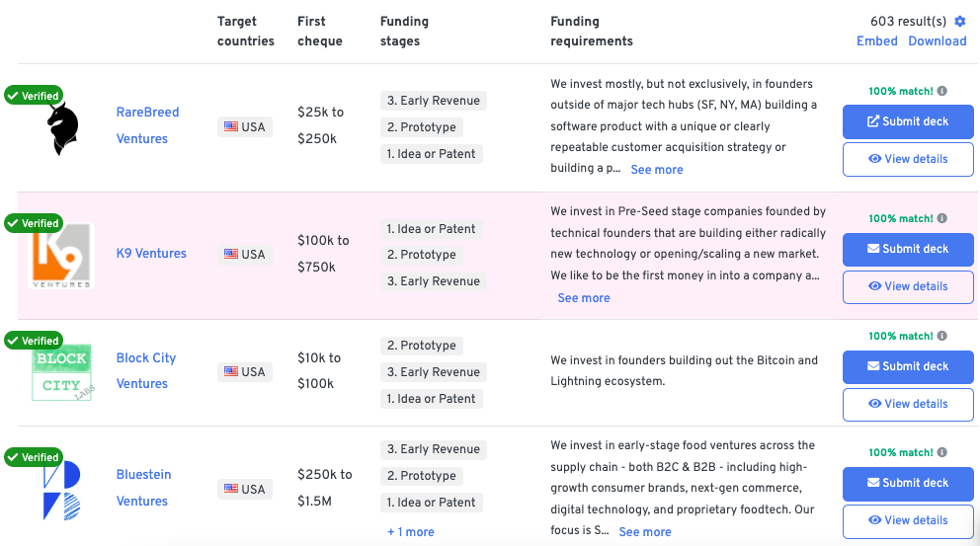
Task: Click info icon beside Block City match
Action: pyautogui.click(x=941, y=336)
